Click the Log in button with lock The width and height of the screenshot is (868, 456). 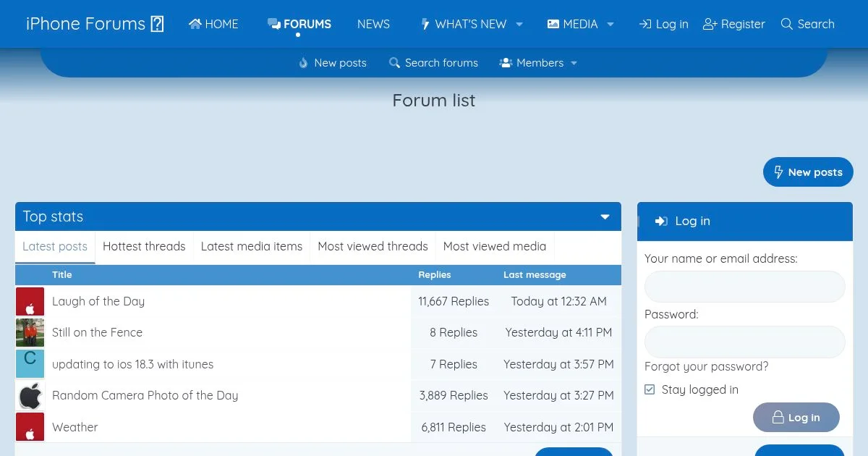[796, 417]
